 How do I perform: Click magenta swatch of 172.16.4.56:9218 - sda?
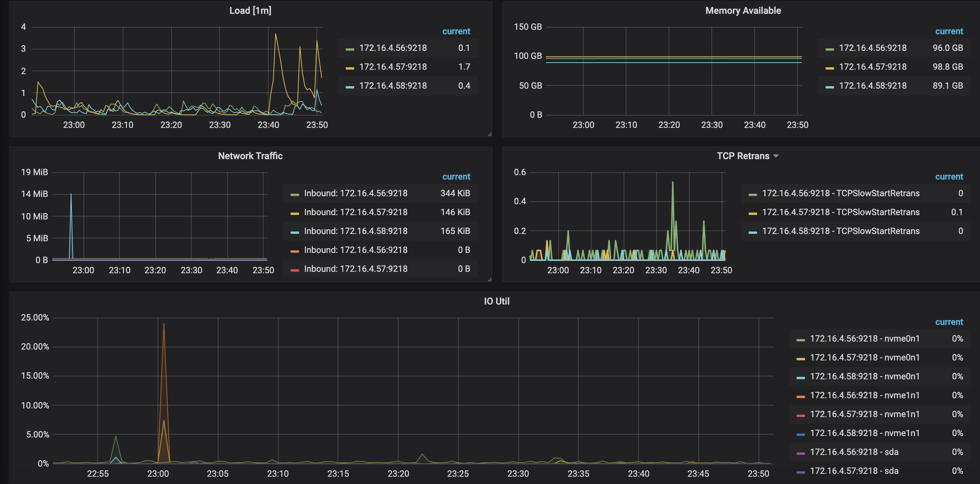(800, 453)
